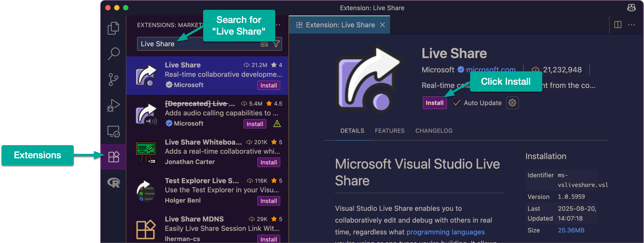Viewport: 644px width, 243px height.
Task: Select the Live Share MDNS result title
Action: [194, 219]
